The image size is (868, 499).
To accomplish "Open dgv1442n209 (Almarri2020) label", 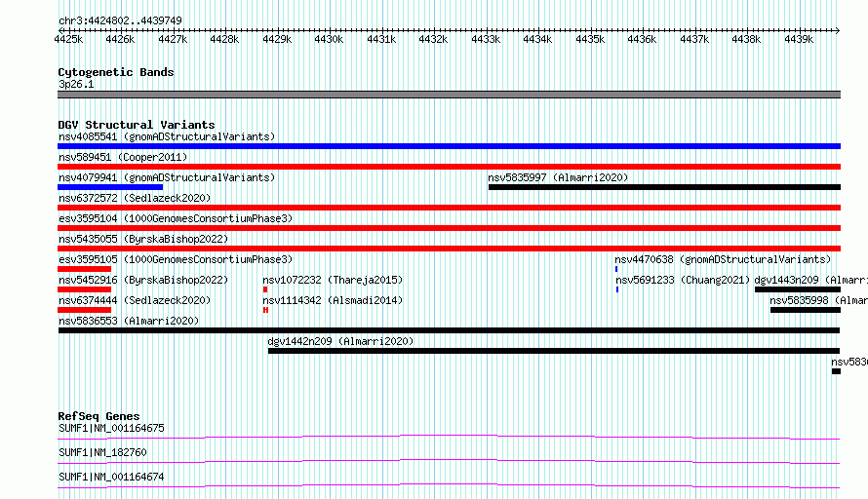I will point(340,341).
